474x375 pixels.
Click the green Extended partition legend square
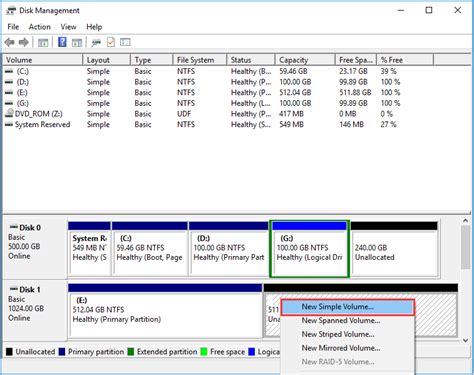click(x=131, y=352)
